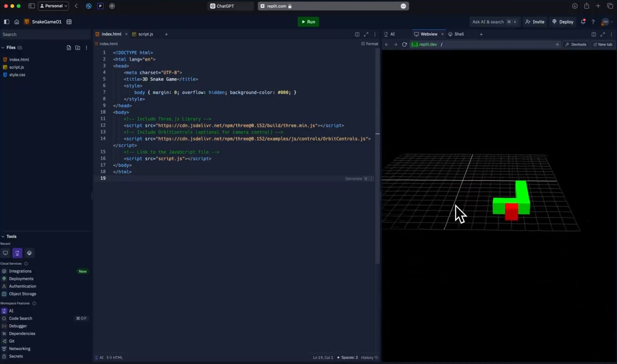
Task: Open the help question mark
Action: 593,22
